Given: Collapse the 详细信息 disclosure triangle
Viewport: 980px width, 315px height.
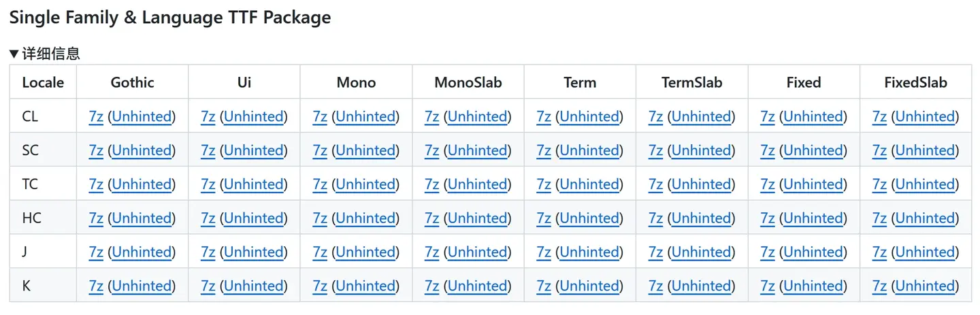Looking at the screenshot, I should pos(14,54).
